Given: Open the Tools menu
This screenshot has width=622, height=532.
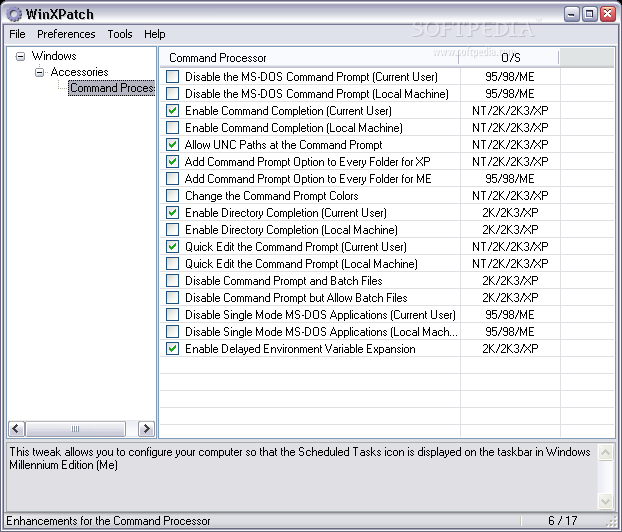Looking at the screenshot, I should tap(120, 34).
